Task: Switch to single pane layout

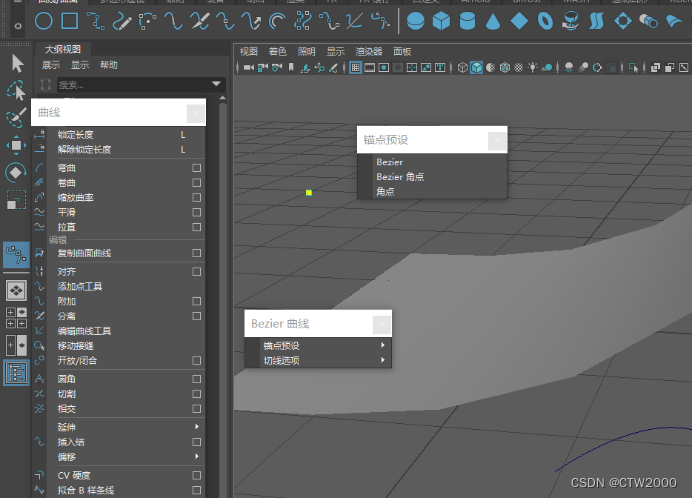Action: point(16,290)
